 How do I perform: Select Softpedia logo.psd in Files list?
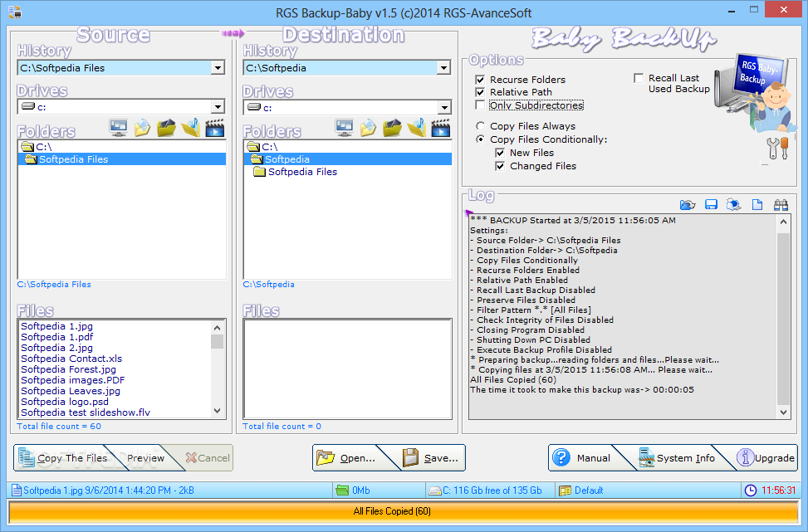click(65, 402)
